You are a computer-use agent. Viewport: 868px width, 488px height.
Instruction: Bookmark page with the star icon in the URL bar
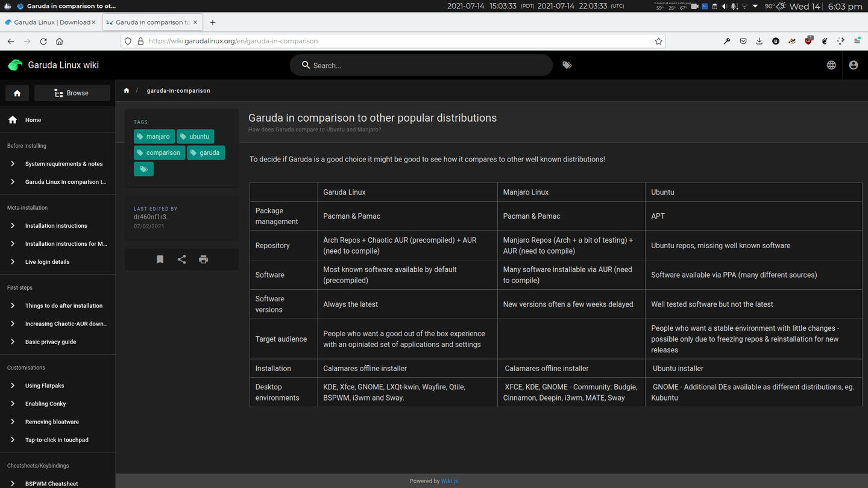point(658,41)
